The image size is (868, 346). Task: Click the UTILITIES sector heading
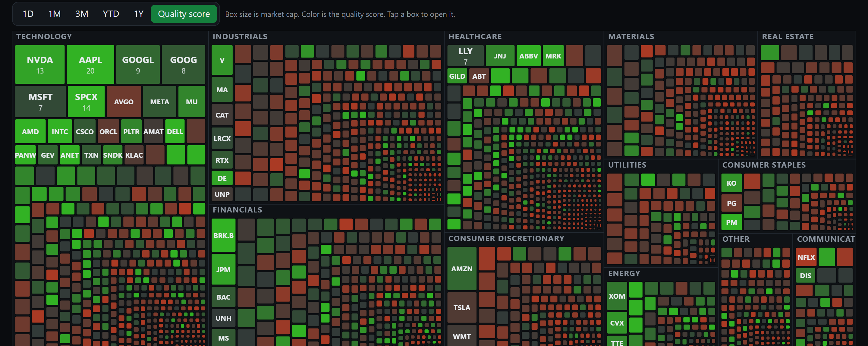[x=627, y=165]
